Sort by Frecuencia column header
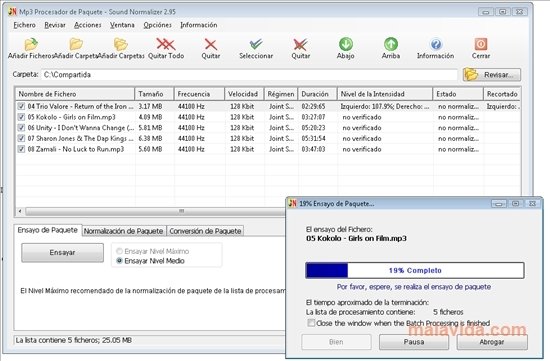 199,94
